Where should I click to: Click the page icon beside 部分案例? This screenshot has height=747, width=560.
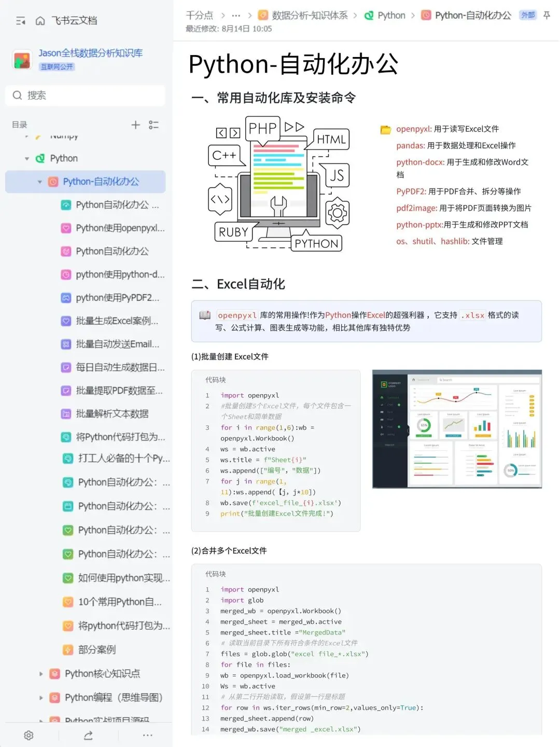(68, 649)
